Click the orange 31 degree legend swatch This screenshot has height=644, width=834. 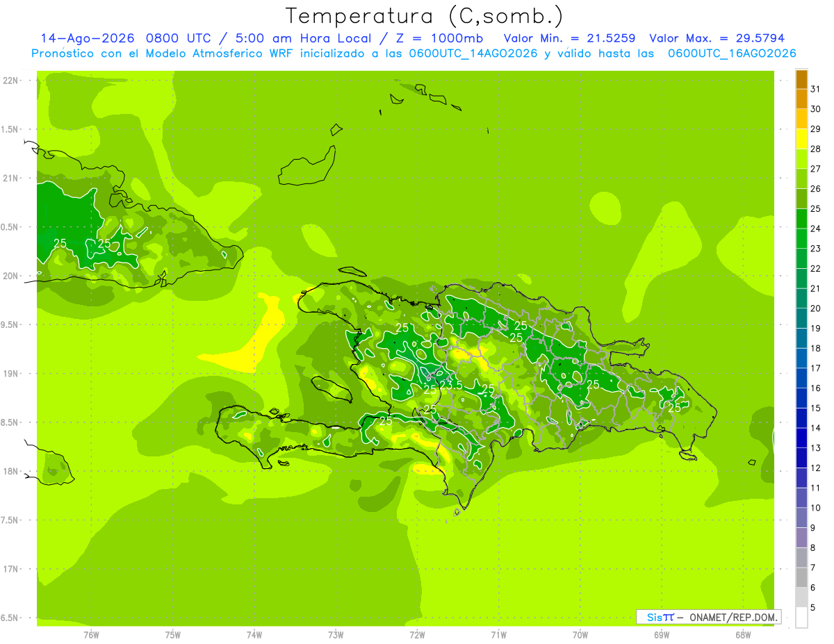801,79
